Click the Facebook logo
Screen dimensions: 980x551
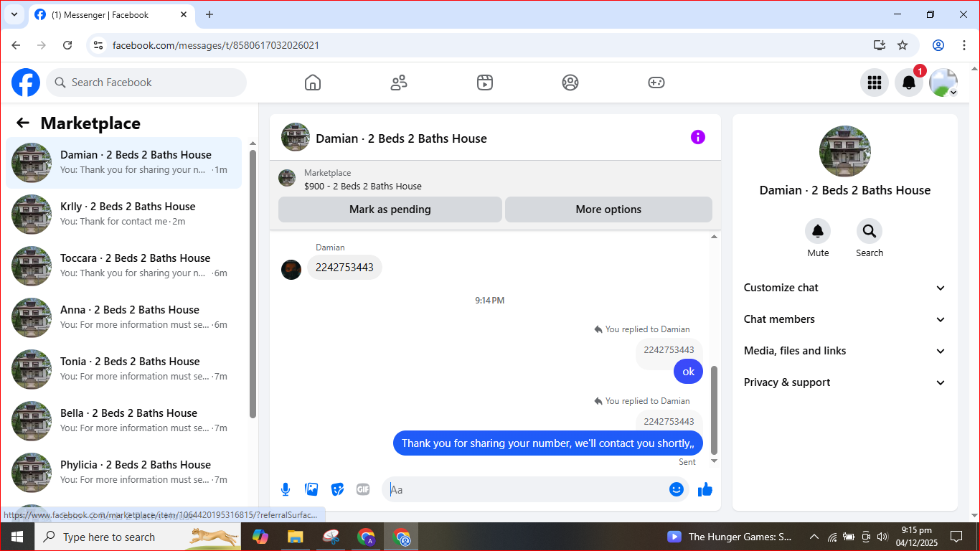[x=26, y=83]
